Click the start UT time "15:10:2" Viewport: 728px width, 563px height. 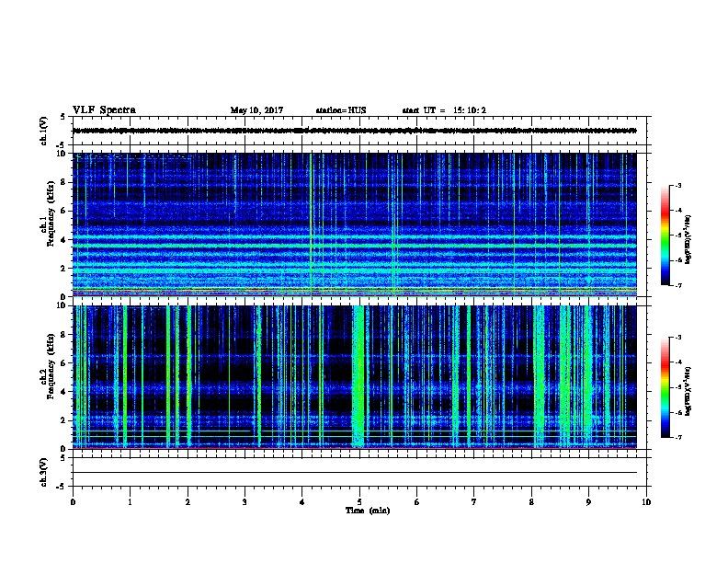click(470, 110)
